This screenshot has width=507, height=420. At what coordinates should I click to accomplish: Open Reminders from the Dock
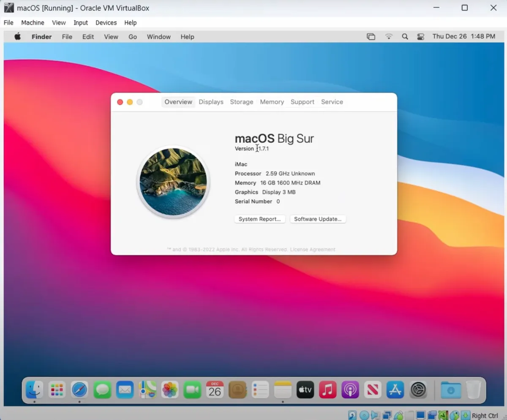point(260,390)
